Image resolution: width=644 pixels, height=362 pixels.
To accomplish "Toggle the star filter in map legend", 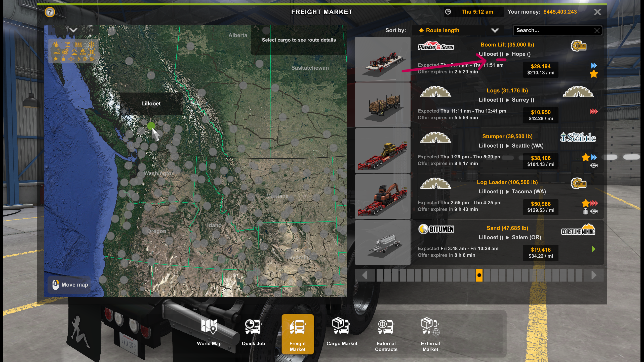I will pyautogui.click(x=56, y=59).
